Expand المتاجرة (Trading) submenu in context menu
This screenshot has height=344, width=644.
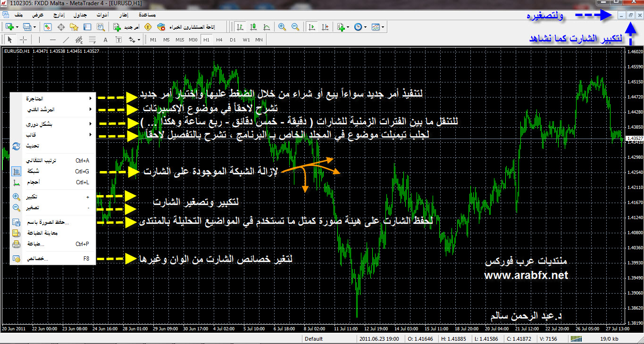53,98
